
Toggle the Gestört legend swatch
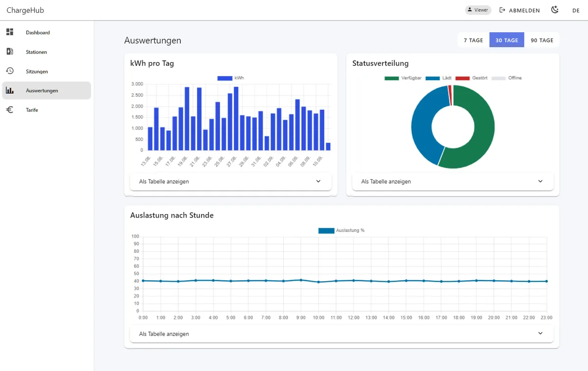(x=463, y=78)
